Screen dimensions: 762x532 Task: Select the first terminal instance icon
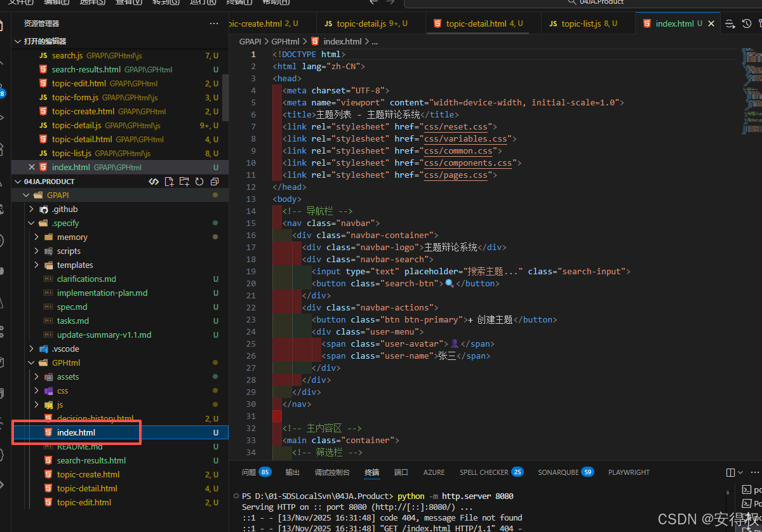point(747,489)
